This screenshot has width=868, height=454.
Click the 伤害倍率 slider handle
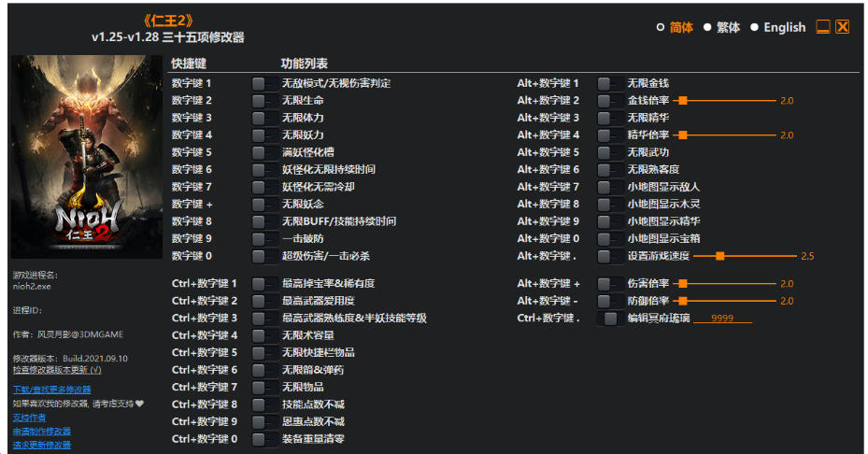click(x=683, y=283)
